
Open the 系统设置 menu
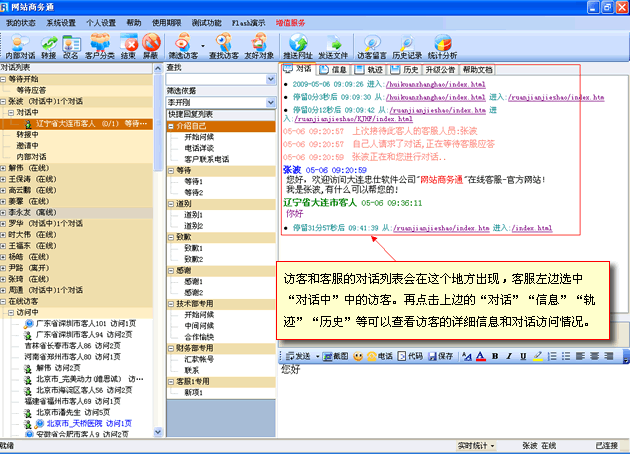(62, 22)
